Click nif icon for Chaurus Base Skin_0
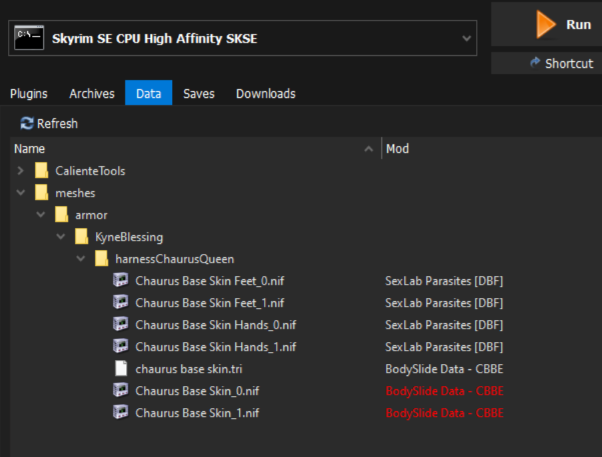Screen dimensions: 602x457 tap(121, 390)
